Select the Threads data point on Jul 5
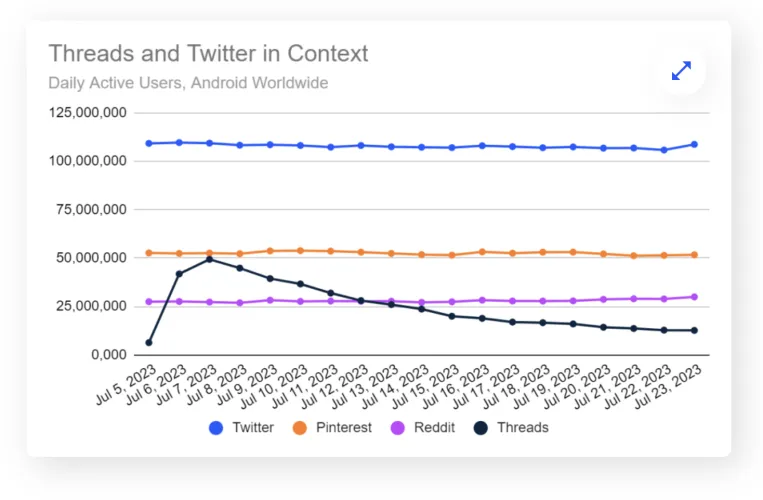The height and width of the screenshot is (500, 763). point(149,342)
